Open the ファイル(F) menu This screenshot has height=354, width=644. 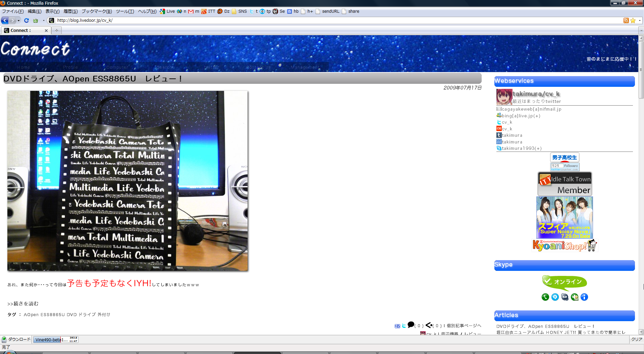13,11
